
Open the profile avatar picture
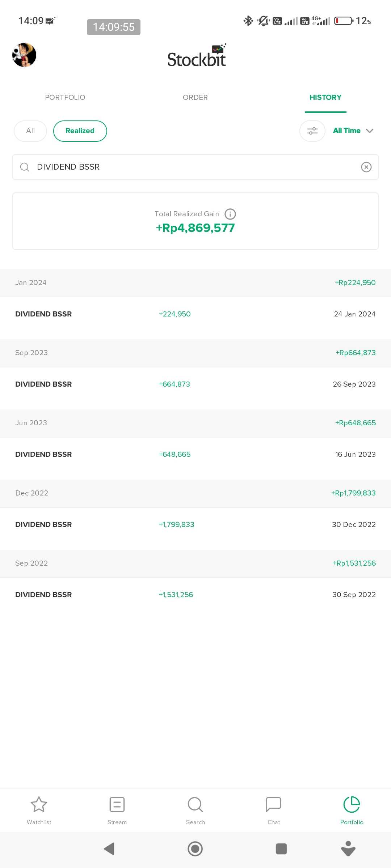tap(24, 55)
